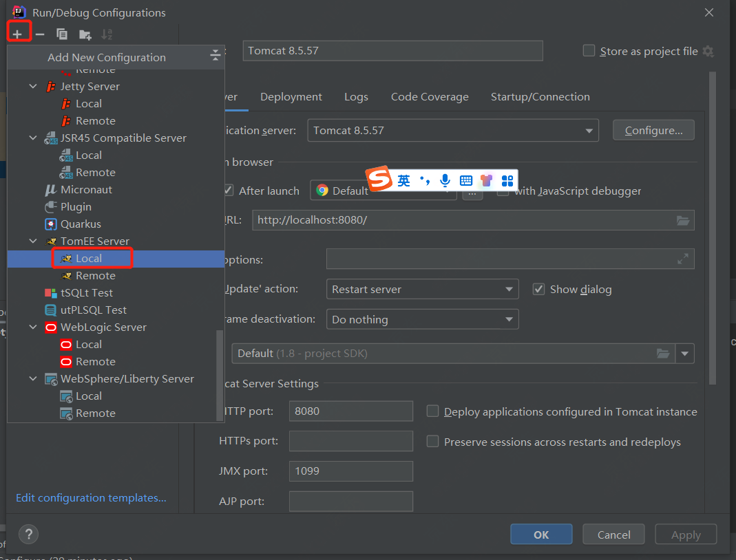Click the JMX port field showing 1099
The image size is (736, 560).
click(x=351, y=471)
